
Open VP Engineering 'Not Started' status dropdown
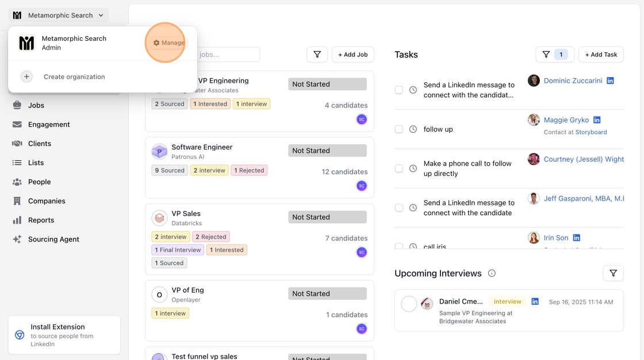327,84
